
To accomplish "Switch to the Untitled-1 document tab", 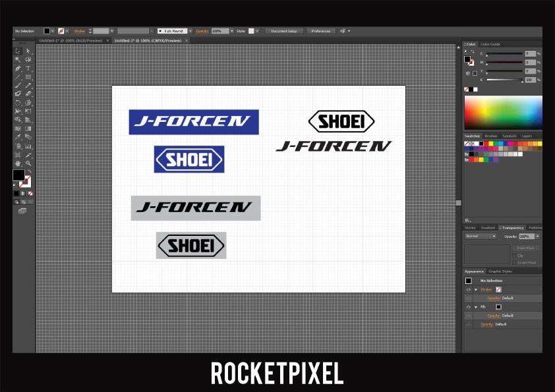I will 71,41.
